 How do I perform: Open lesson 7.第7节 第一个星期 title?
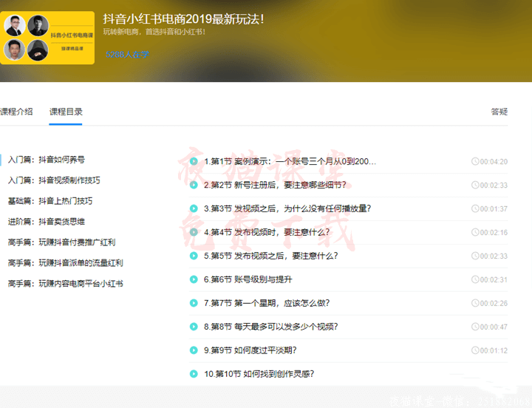[267, 303]
